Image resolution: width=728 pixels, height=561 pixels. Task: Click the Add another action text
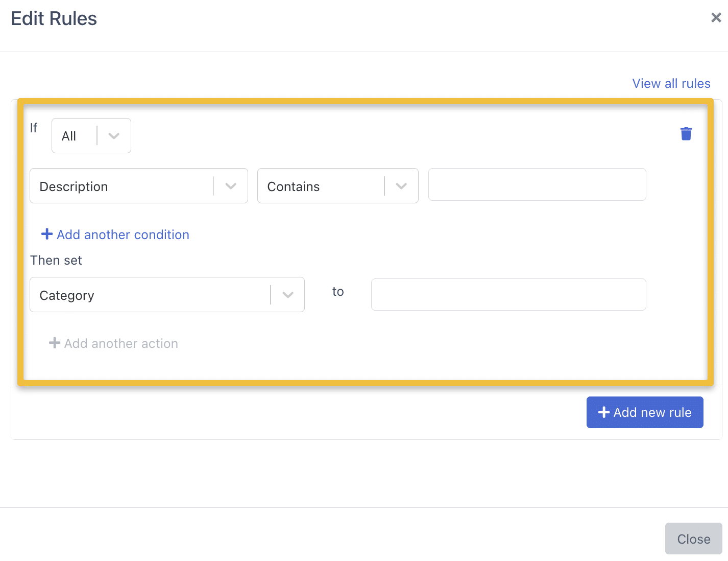click(x=121, y=343)
